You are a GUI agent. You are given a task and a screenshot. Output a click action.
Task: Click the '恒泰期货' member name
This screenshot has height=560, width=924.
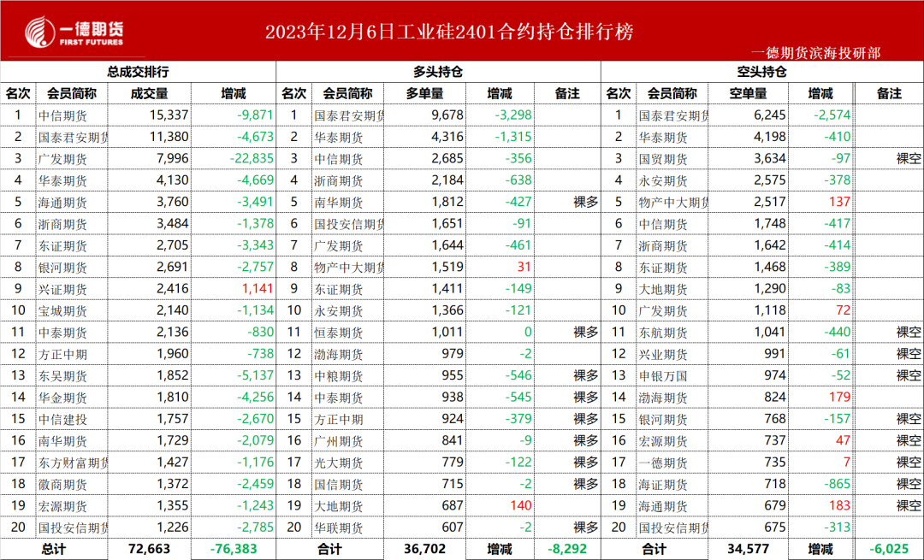coord(338,333)
